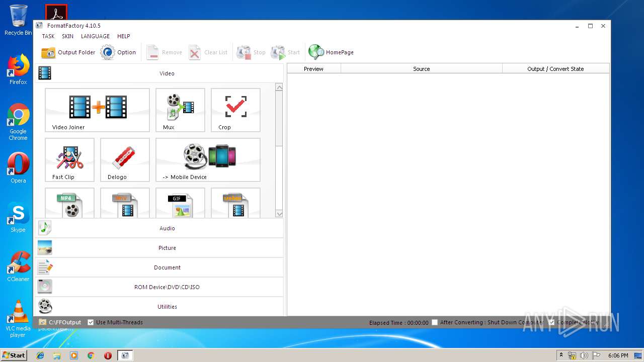This screenshot has height=362, width=644.
Task: Expand the Audio category
Action: pos(159,228)
